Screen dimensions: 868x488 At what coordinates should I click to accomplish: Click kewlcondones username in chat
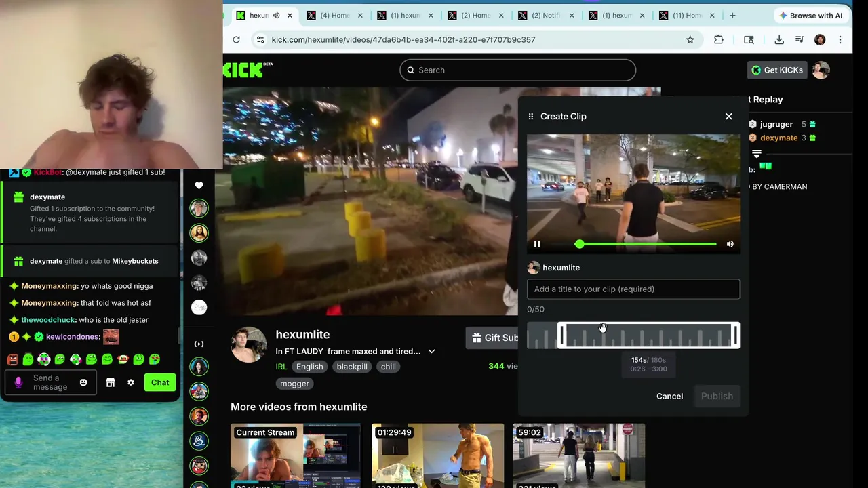pos(73,337)
